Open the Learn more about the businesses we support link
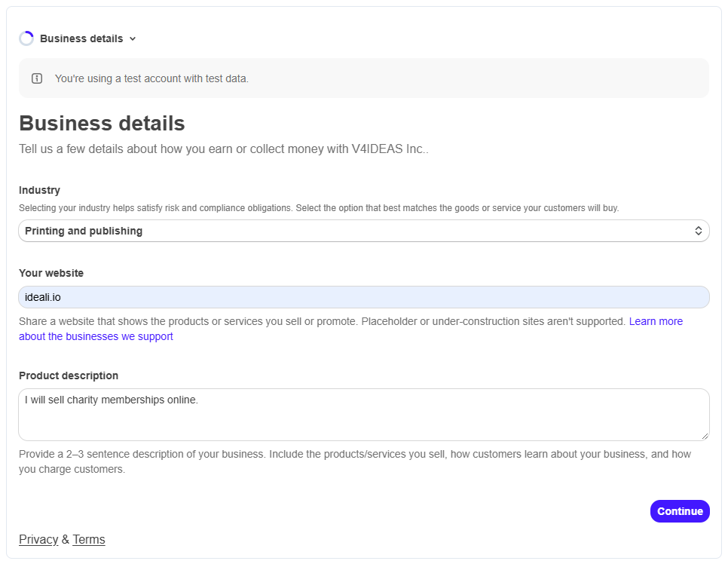This screenshot has width=728, height=564. pos(350,329)
